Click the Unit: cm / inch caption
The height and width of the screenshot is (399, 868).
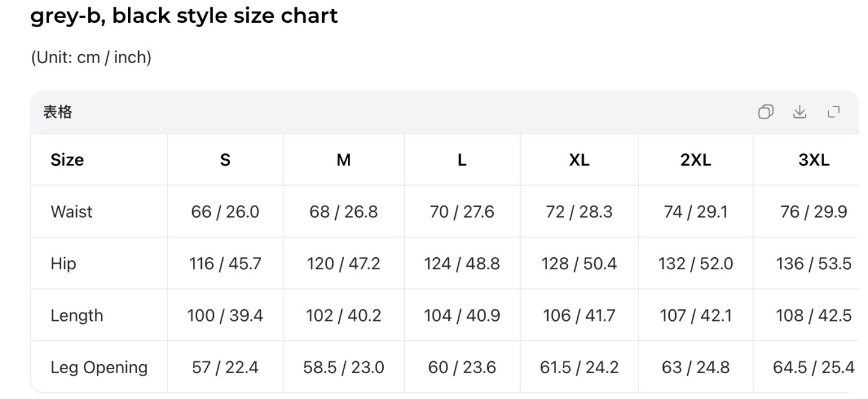[x=91, y=58]
